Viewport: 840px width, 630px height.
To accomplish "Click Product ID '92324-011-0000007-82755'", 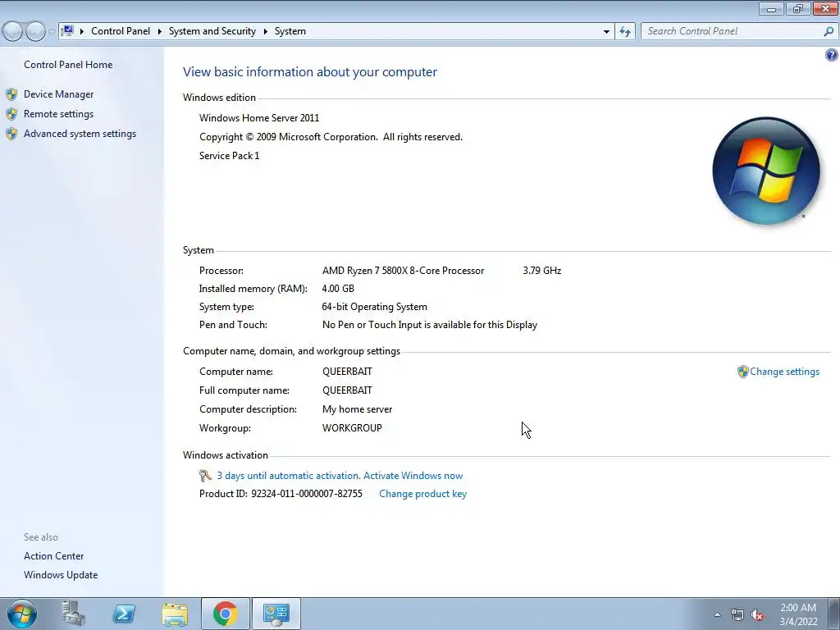I will point(307,494).
